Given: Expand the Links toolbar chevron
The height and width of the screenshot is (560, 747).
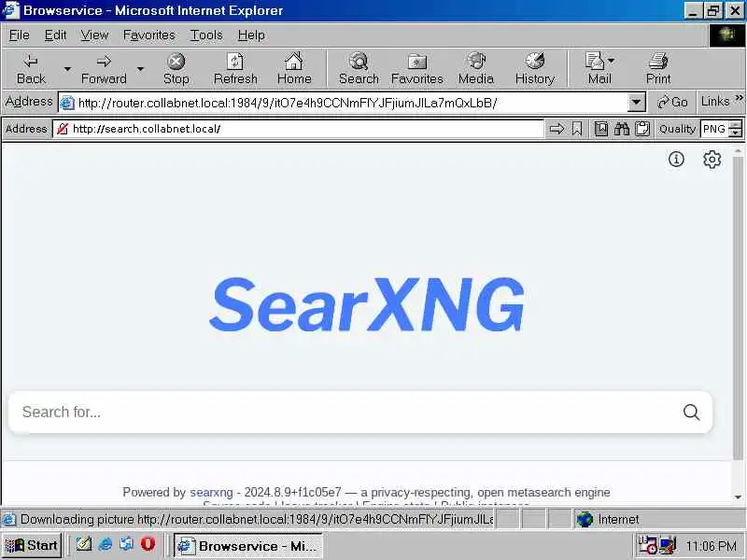Looking at the screenshot, I should click(x=739, y=98).
